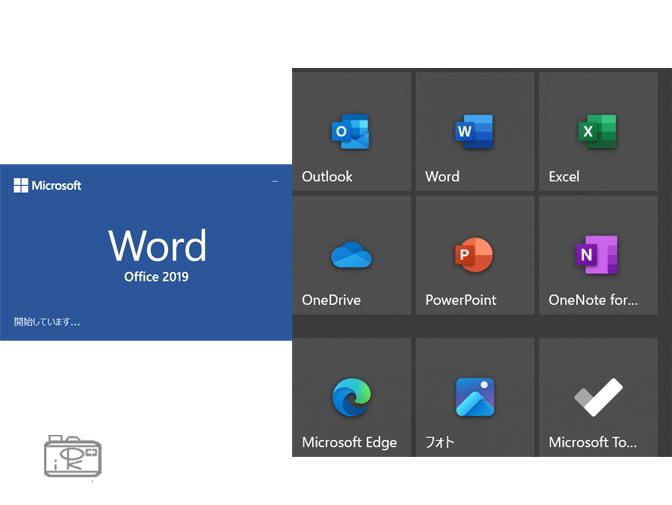The height and width of the screenshot is (505, 672).
Task: Click the camera watermark icon on desktop
Action: coord(73,457)
